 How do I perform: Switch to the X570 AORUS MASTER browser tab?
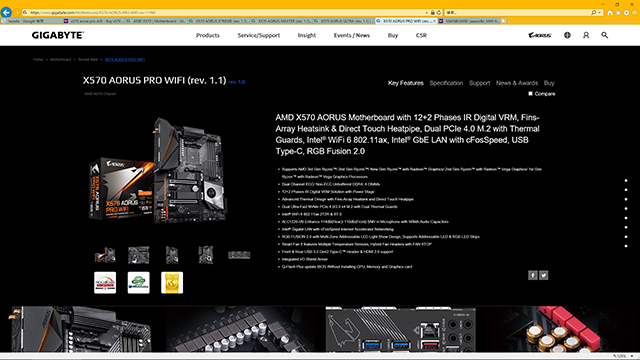point(281,21)
